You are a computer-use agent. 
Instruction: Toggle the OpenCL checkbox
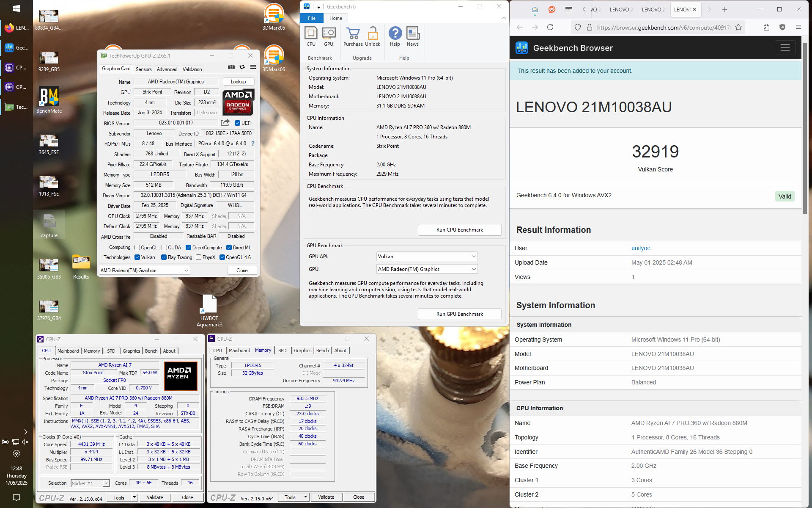pos(137,248)
